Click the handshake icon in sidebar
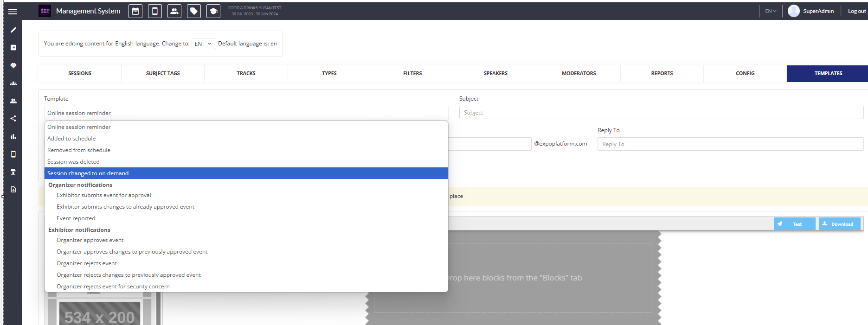The height and width of the screenshot is (325, 868). pos(13,65)
